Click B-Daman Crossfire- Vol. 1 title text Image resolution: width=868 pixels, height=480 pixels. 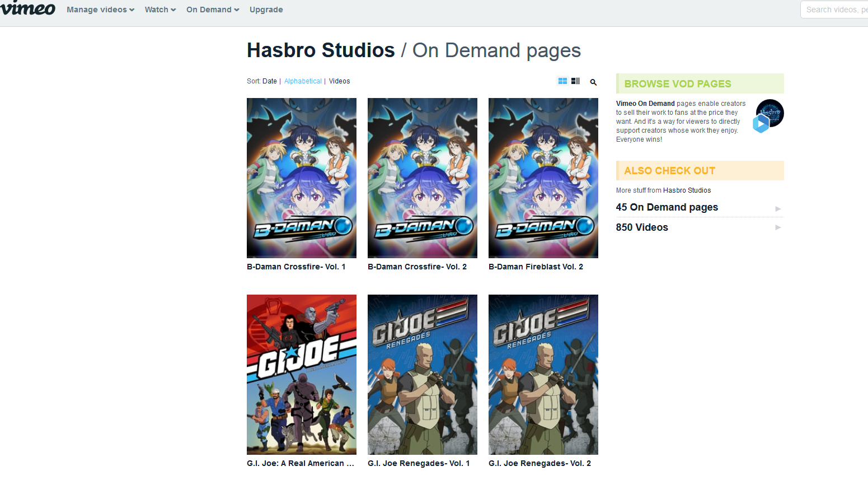click(296, 267)
